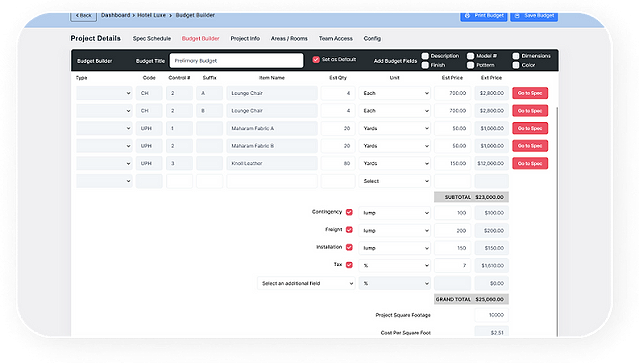Image resolution: width=639 pixels, height=364 pixels.
Task: Click Go to Spec for Knoll Leather
Action: click(x=530, y=163)
